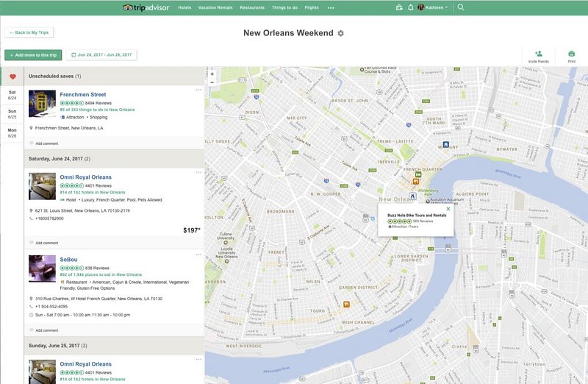
Task: Open the Things to do menu
Action: [284, 7]
